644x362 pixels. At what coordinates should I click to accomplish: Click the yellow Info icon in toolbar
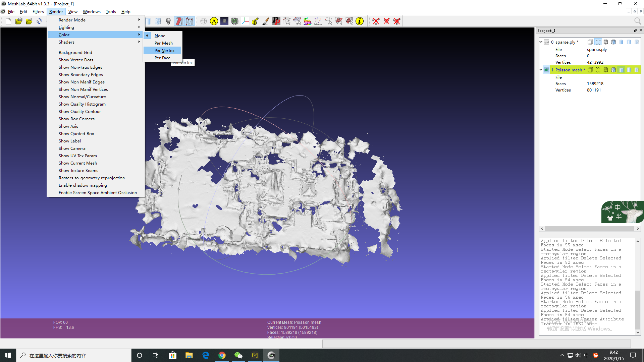coord(360,21)
